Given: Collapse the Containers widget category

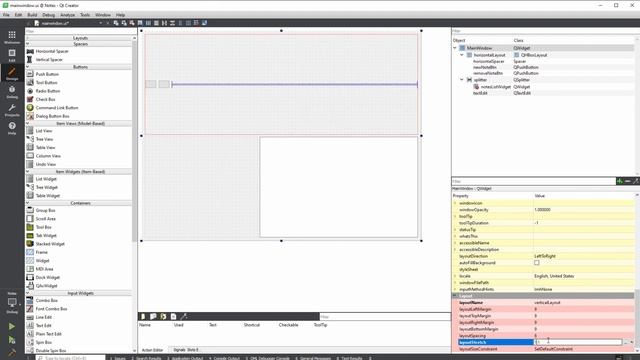Looking at the screenshot, I should point(80,203).
